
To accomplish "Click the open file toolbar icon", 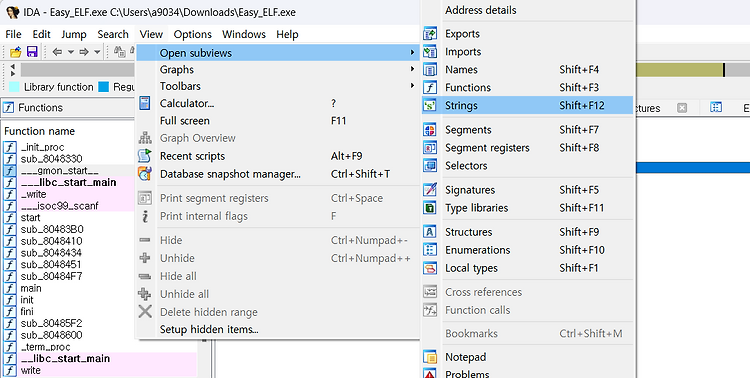I will coord(15,52).
